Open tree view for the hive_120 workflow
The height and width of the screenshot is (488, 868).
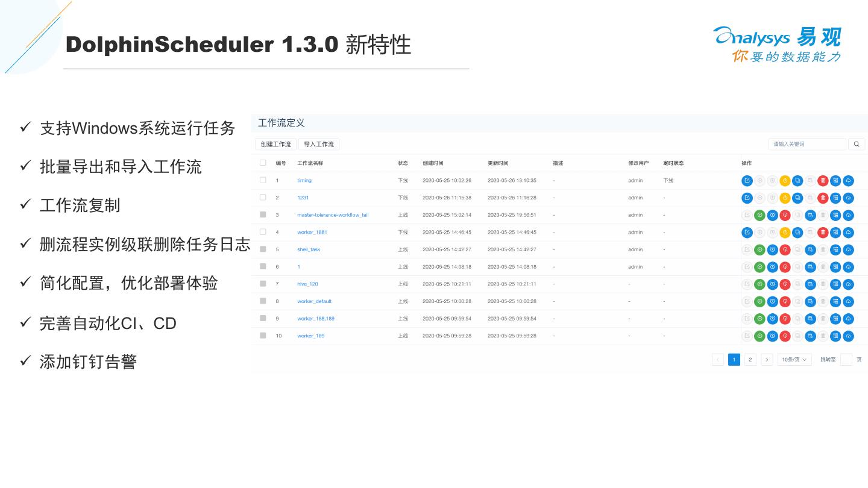[835, 284]
